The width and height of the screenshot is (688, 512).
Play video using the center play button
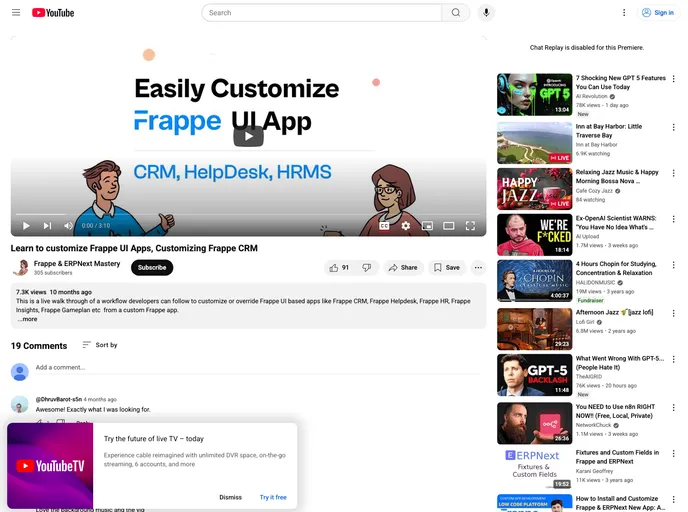248,136
